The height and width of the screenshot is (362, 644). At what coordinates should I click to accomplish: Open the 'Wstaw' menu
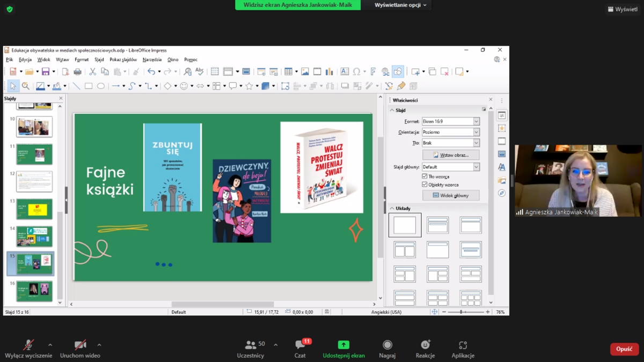pyautogui.click(x=62, y=60)
